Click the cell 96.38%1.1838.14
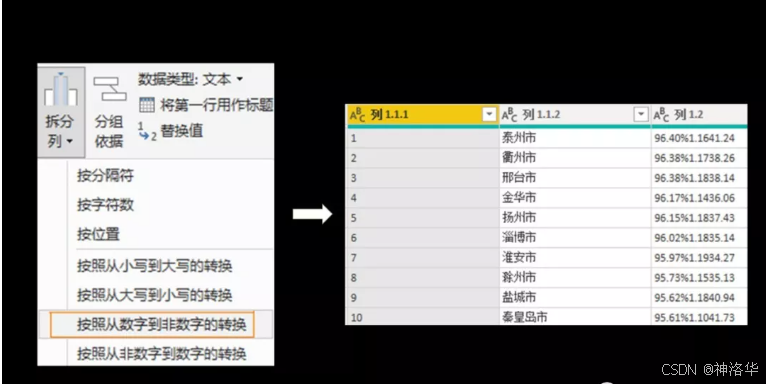This screenshot has width=766, height=384. pyautogui.click(x=700, y=178)
